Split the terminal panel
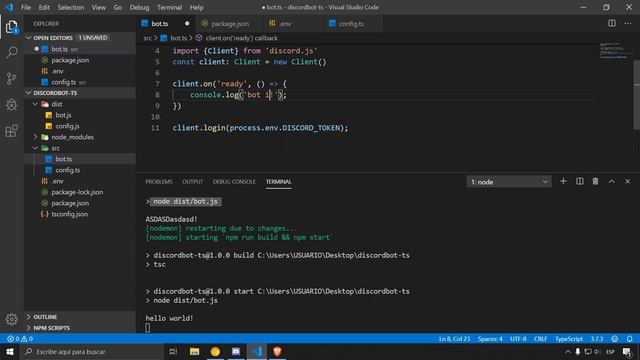 coord(580,181)
